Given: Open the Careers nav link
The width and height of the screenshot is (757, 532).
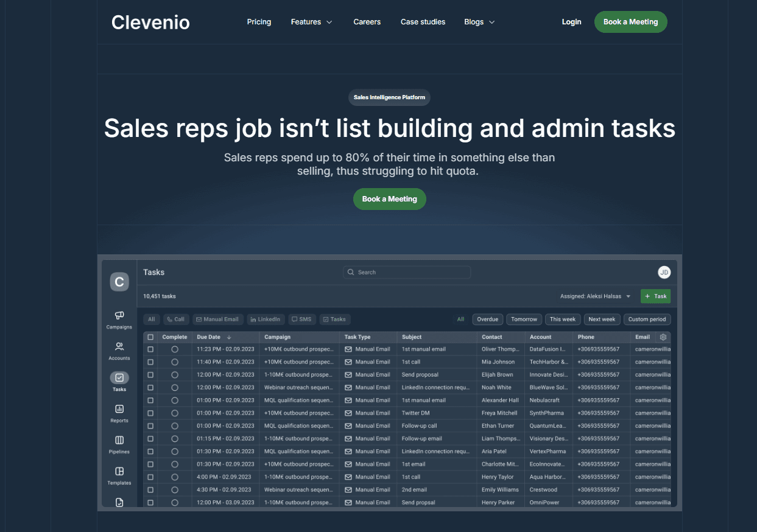Looking at the screenshot, I should tap(367, 22).
